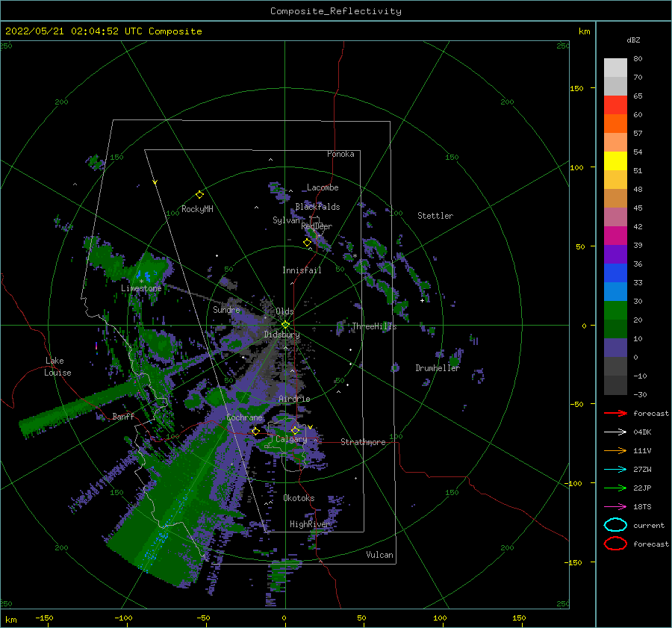Click the Strathmore label
672x628 pixels.
coord(363,442)
